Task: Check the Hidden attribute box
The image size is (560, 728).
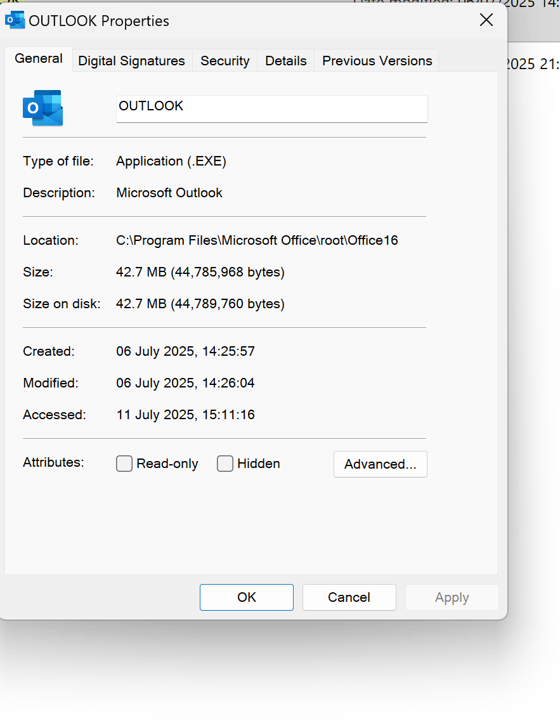Action: point(225,464)
